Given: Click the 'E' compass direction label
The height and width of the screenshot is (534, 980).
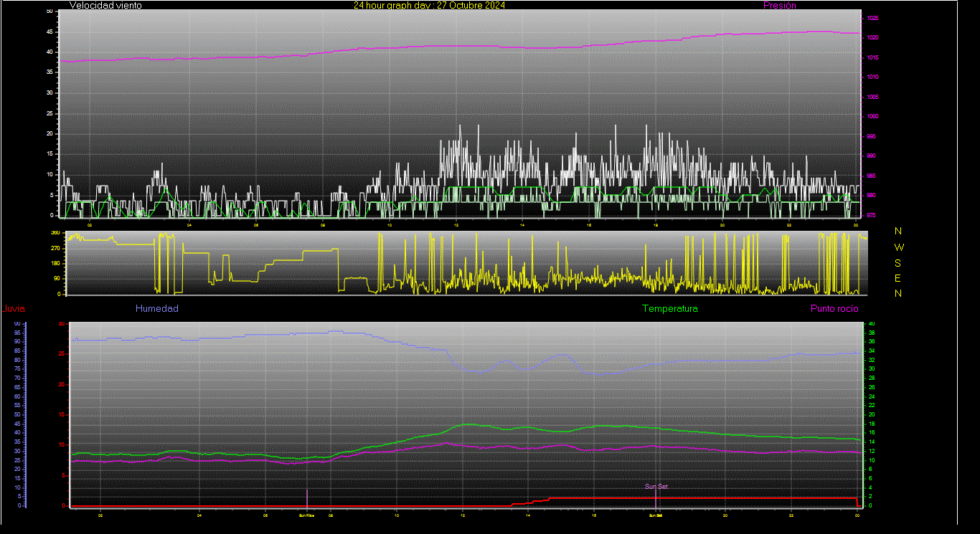Looking at the screenshot, I should pyautogui.click(x=898, y=278).
